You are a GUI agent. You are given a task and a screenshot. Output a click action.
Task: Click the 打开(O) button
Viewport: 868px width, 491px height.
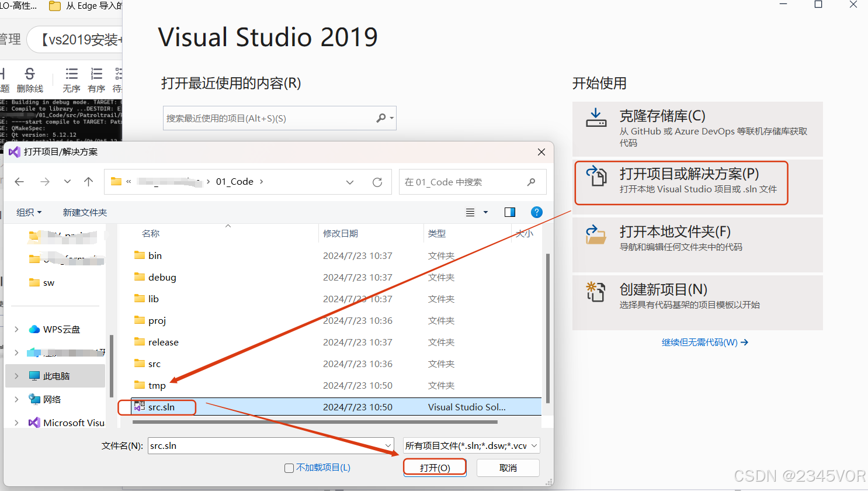coord(435,468)
